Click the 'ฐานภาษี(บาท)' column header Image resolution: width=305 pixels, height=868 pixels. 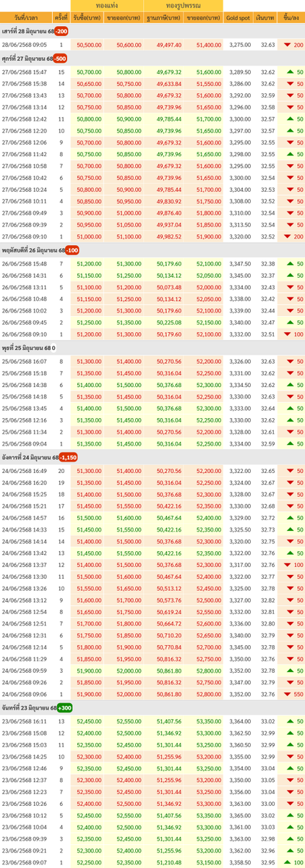point(163,16)
